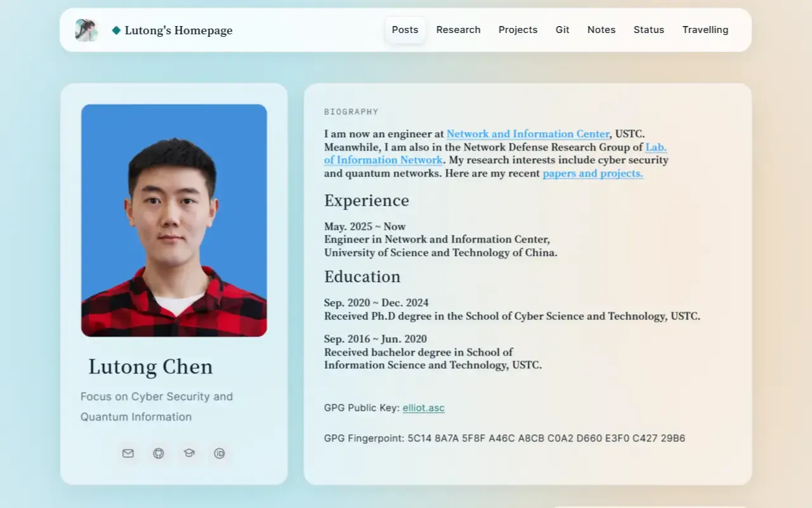This screenshot has height=508, width=812.
Task: Go to the Research page
Action: pyautogui.click(x=458, y=30)
